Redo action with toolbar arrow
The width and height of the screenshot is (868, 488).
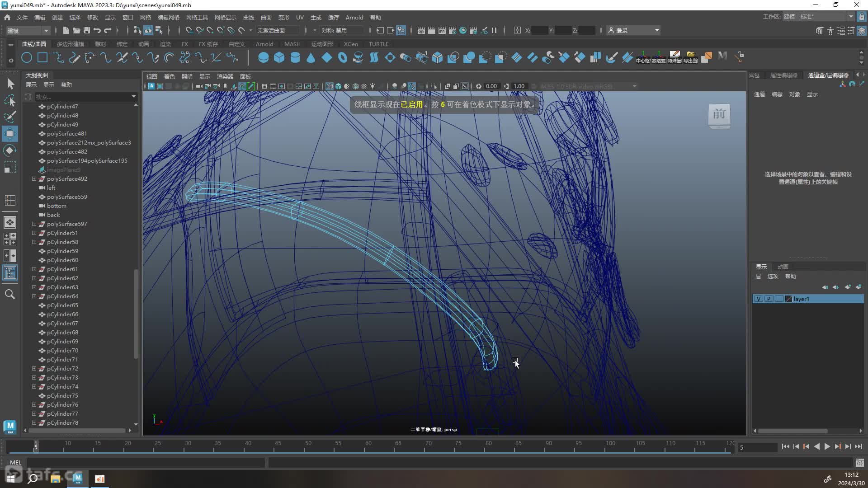(x=108, y=30)
